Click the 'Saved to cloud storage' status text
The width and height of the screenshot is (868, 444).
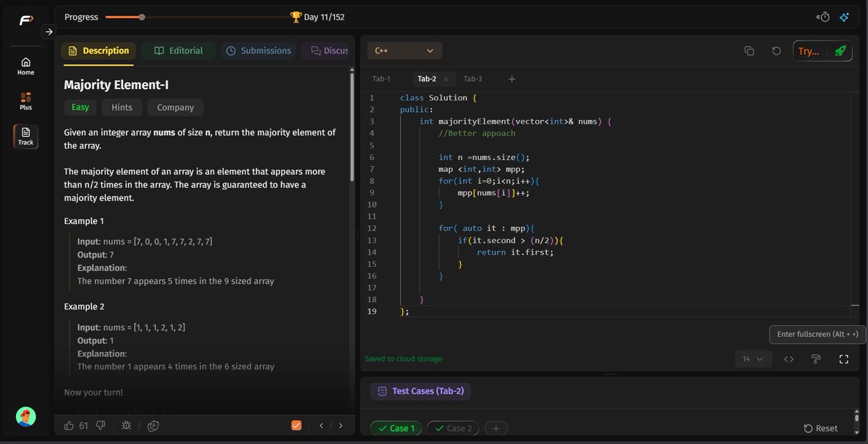(x=404, y=359)
